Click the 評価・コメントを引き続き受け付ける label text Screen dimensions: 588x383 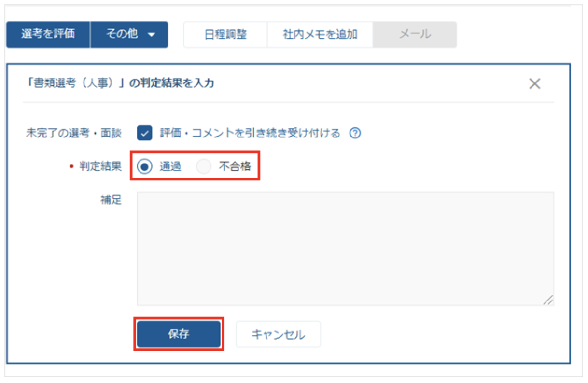point(250,133)
